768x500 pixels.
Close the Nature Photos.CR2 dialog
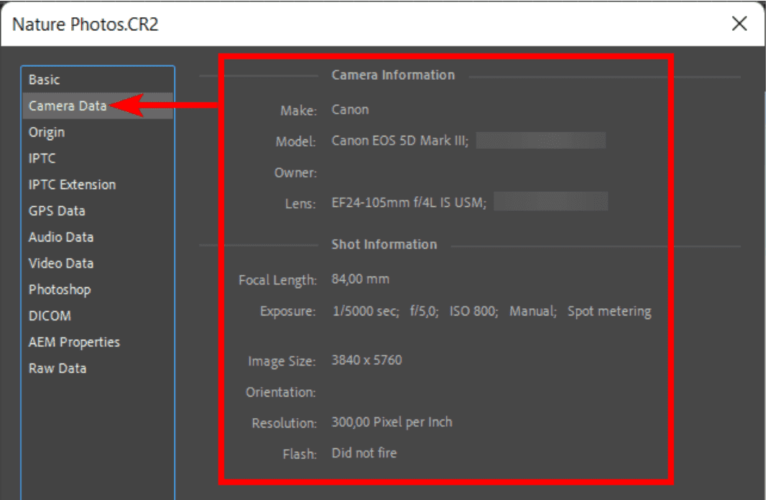pos(739,23)
